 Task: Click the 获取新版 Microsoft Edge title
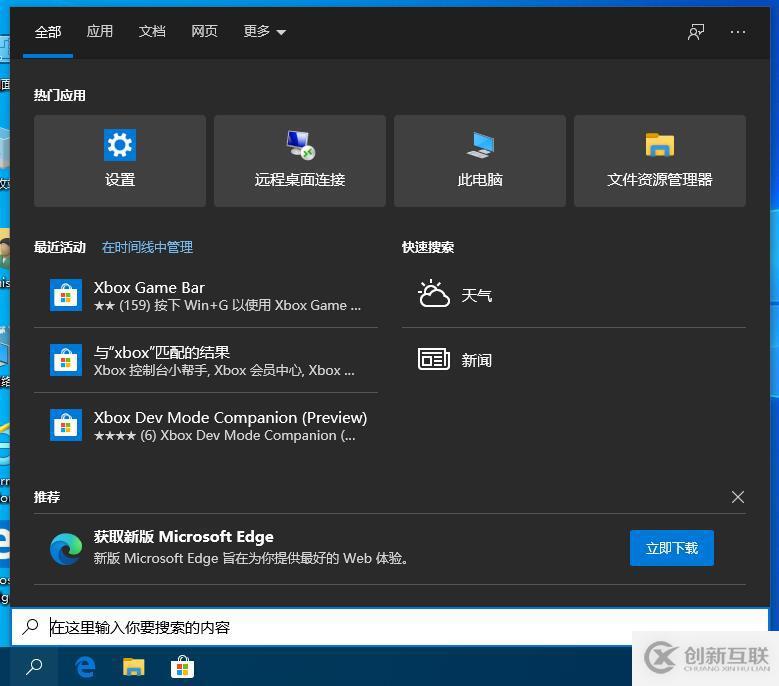point(183,536)
